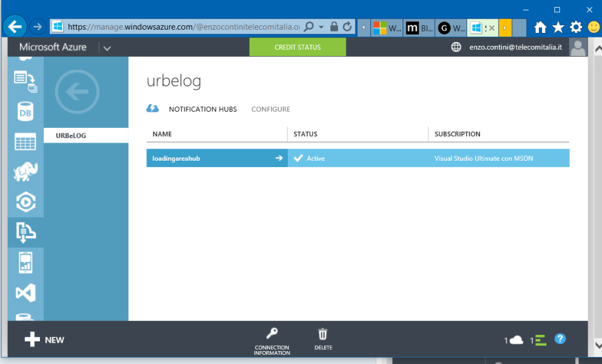Open the address bar dropdown arrow
This screenshot has width=602, height=364.
[321, 27]
